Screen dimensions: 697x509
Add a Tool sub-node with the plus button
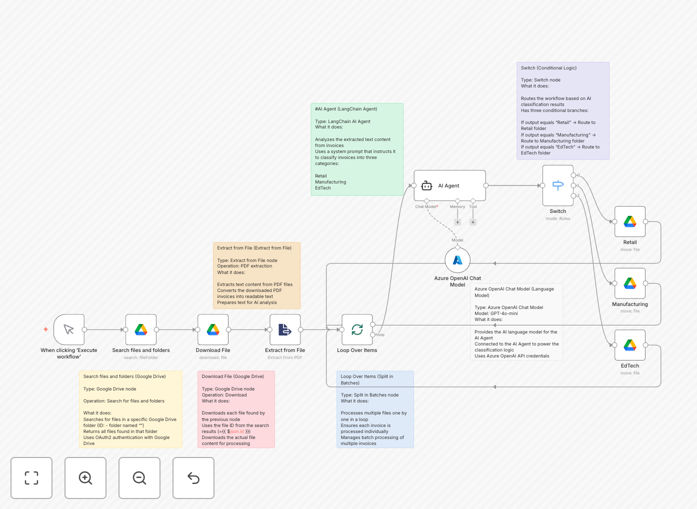(473, 222)
